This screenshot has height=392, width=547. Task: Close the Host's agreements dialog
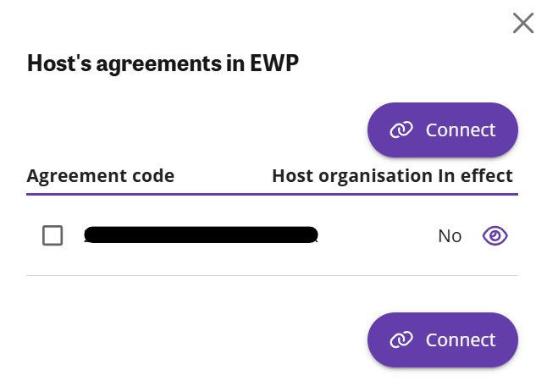[523, 24]
